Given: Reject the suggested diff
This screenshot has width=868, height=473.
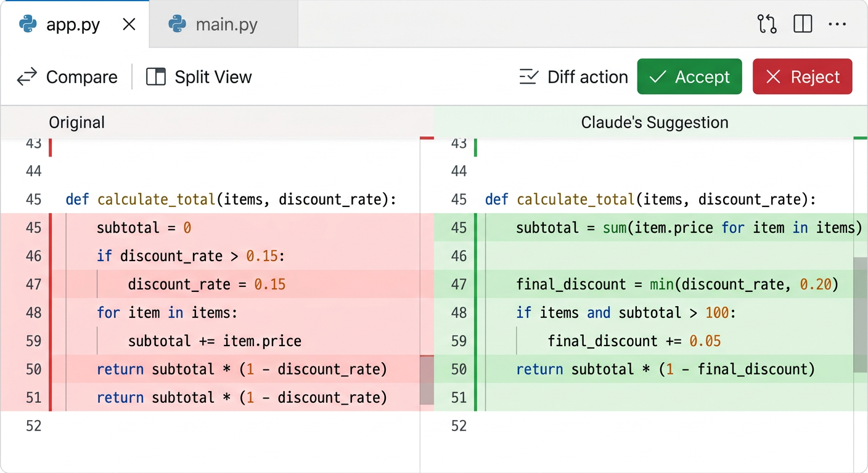Looking at the screenshot, I should pos(802,77).
